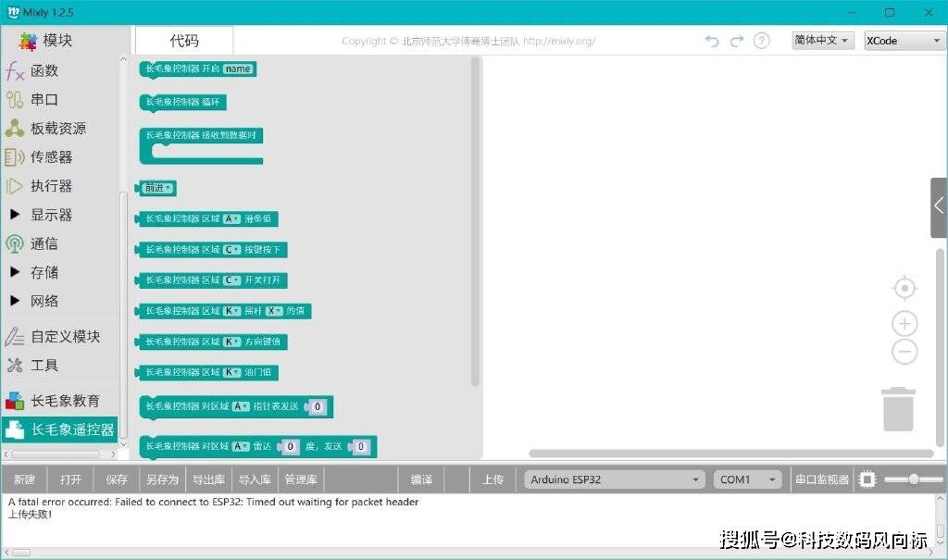Open area dropdown K in 油门值 block
Image resolution: width=948 pixels, height=560 pixels.
(x=232, y=372)
